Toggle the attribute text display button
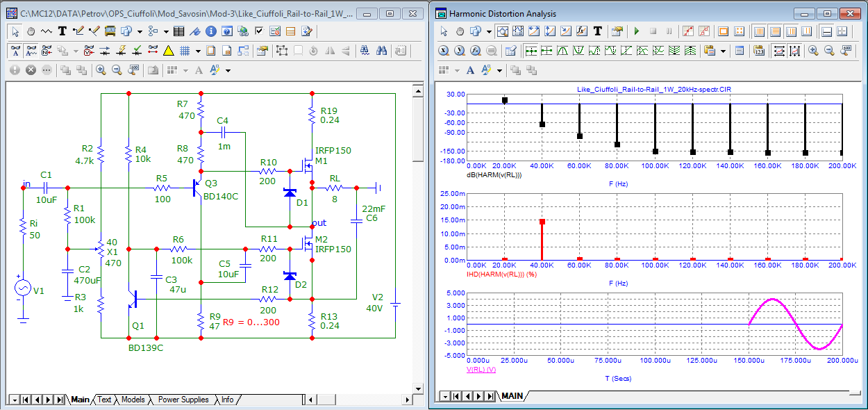 pos(16,50)
